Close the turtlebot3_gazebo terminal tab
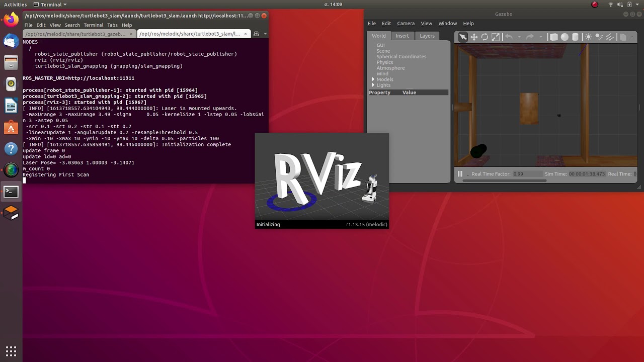Viewport: 644px width, 362px height. click(x=132, y=34)
